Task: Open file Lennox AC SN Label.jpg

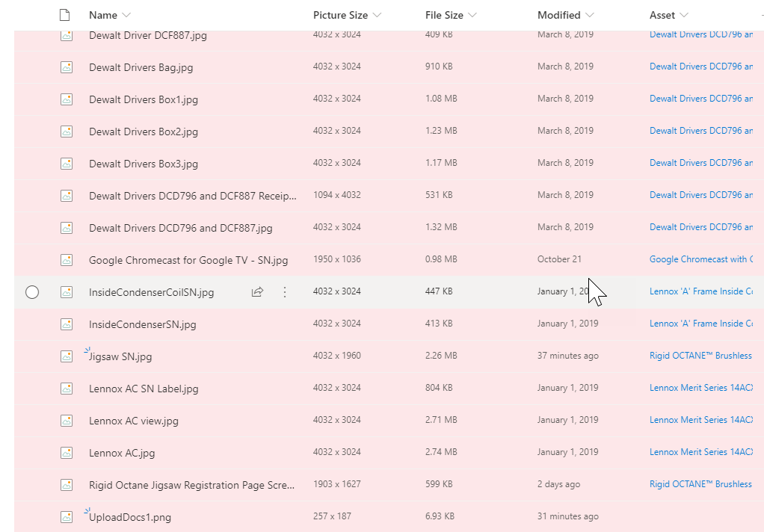Action: click(x=144, y=389)
